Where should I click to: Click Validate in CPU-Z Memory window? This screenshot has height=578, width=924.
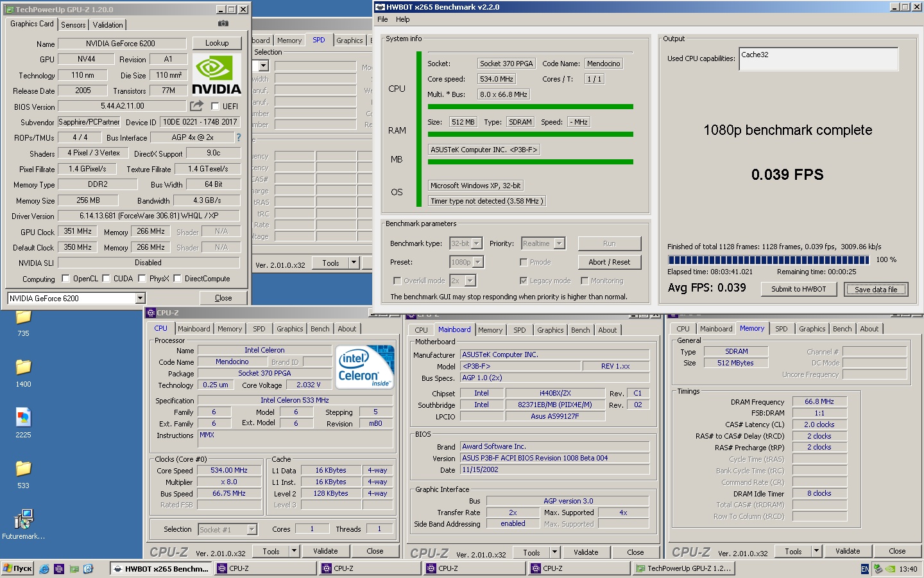click(848, 551)
